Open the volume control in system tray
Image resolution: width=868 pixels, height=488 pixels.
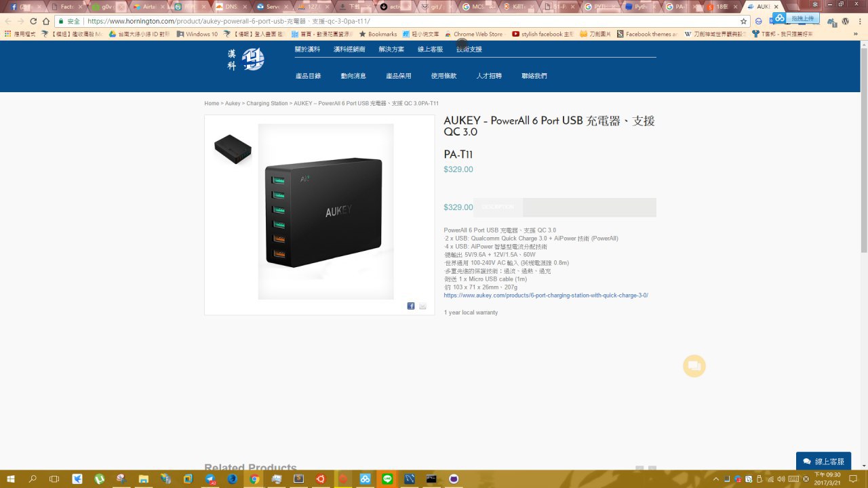click(x=783, y=479)
